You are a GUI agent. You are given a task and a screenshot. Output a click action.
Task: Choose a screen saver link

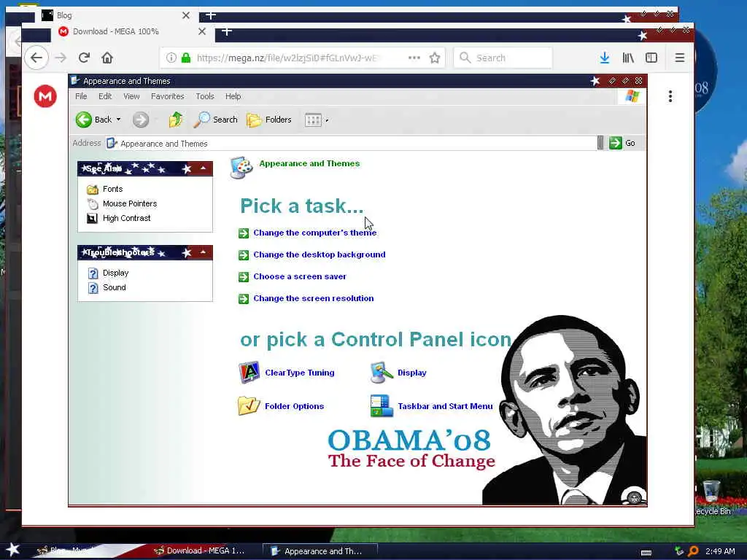300,276
